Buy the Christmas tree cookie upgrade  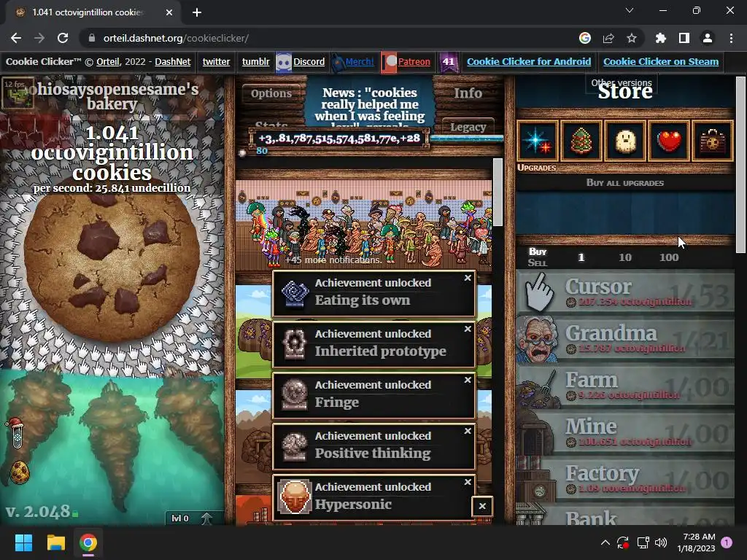581,141
